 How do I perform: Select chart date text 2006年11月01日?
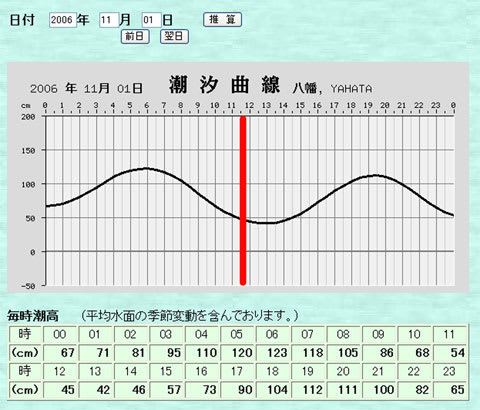point(86,89)
